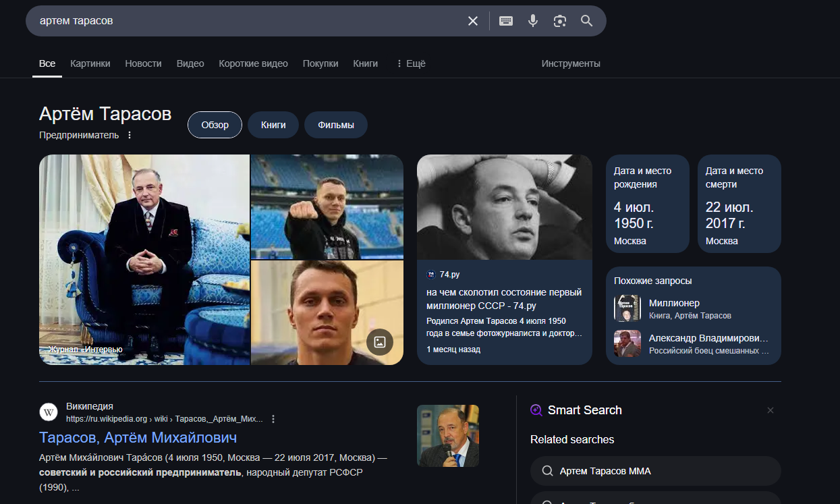Image resolution: width=840 pixels, height=504 pixels.
Task: Click the ru.wikipedia.org URL breadcrumb
Action: click(x=165, y=419)
